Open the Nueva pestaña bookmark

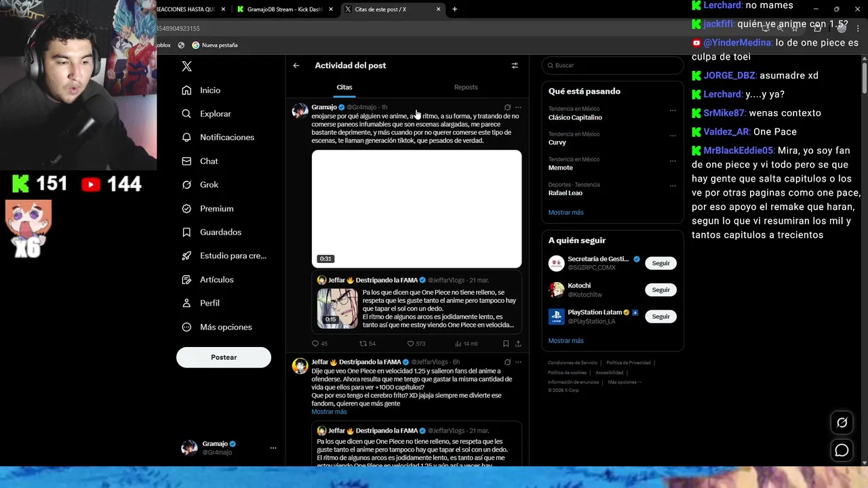(215, 45)
